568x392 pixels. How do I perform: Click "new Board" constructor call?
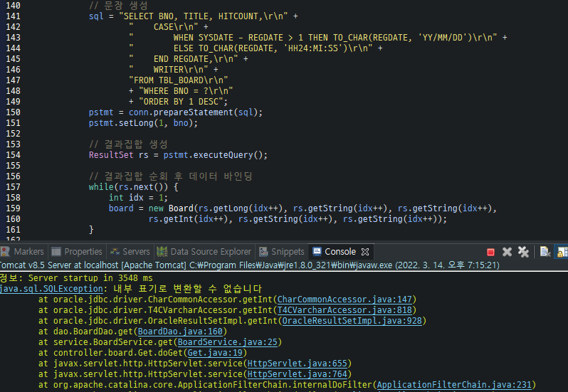(x=171, y=208)
